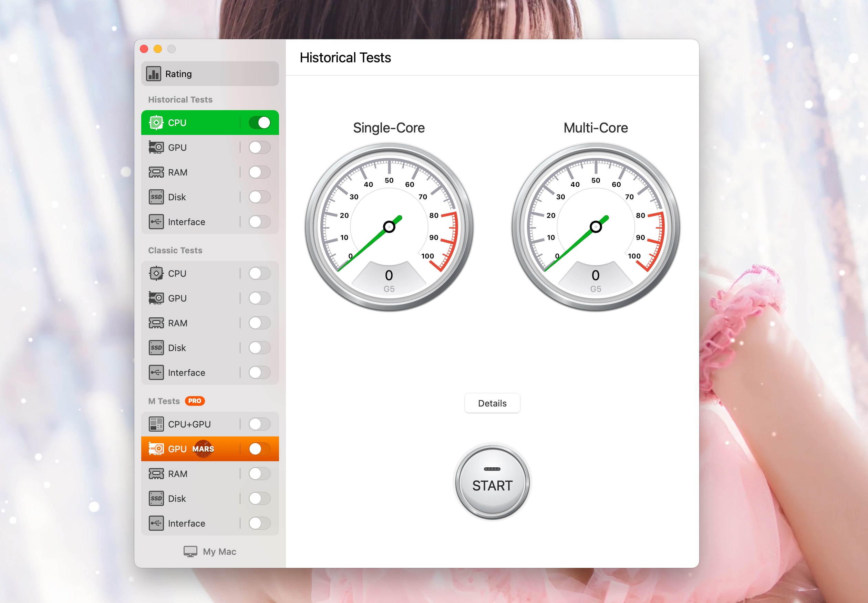
Task: Enable the M Tests Disk switch
Action: (259, 498)
